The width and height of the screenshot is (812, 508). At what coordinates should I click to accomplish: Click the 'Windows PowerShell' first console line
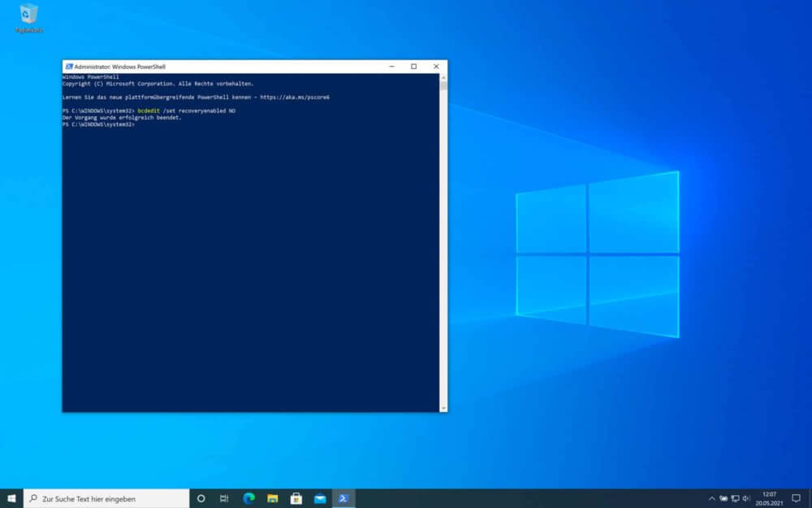click(91, 77)
